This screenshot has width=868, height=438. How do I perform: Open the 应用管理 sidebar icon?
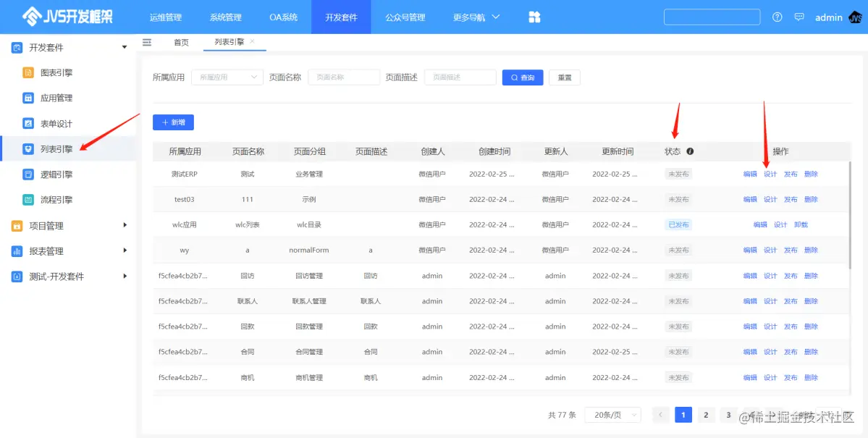(x=28, y=98)
